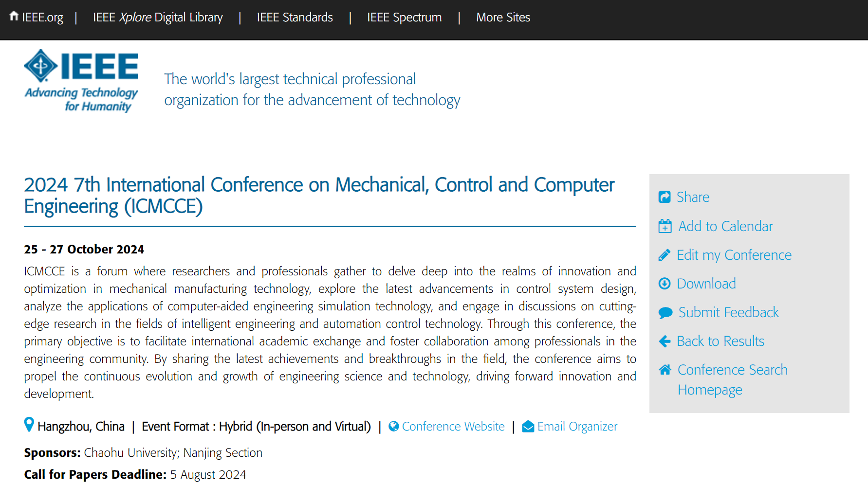Screen dimensions: 868x486
Task: Click the Share arrow icon
Action: 665,197
